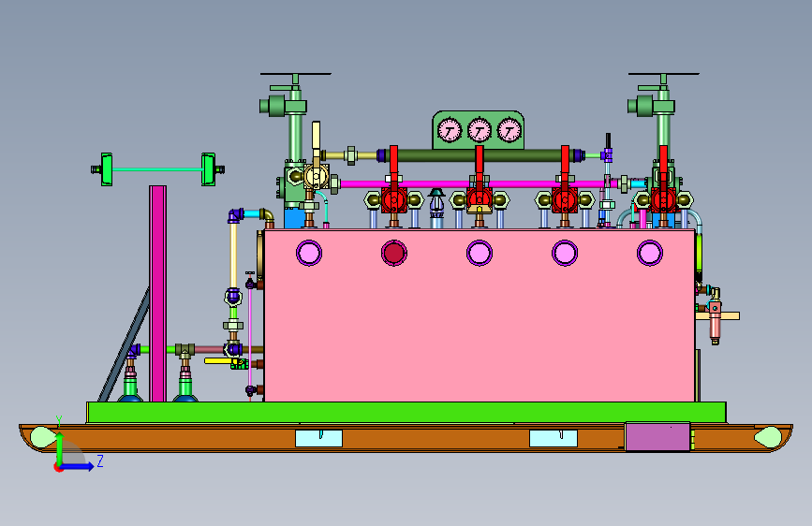Viewport: 812px width, 526px height.
Task: Select the yellow ball valve handle
Action: click(218, 361)
